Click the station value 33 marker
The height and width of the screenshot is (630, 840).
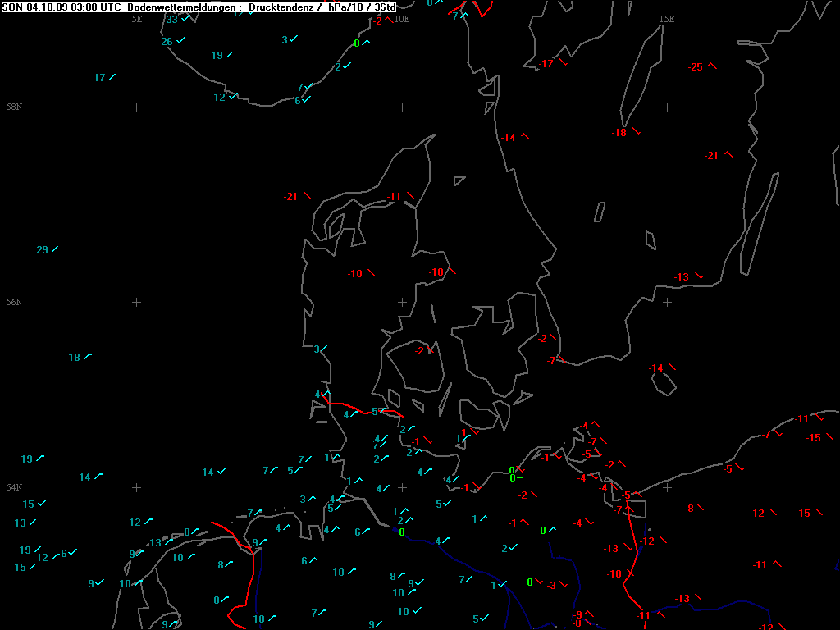172,20
